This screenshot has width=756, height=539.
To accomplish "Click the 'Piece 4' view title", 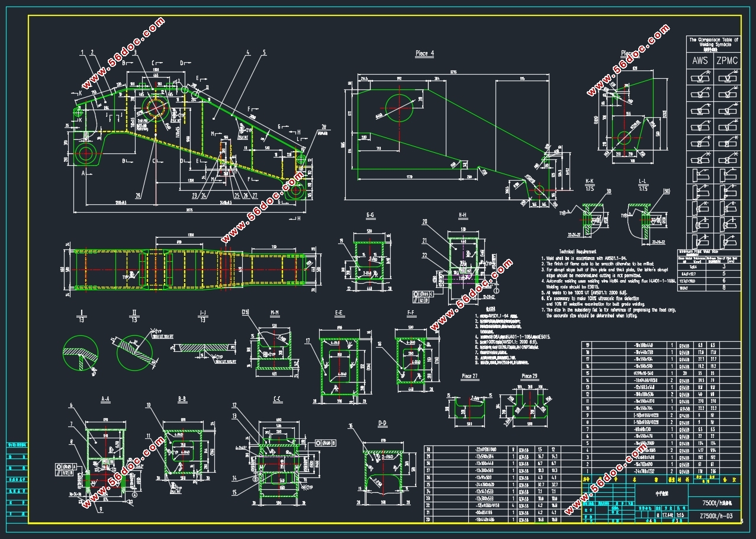I will point(424,53).
